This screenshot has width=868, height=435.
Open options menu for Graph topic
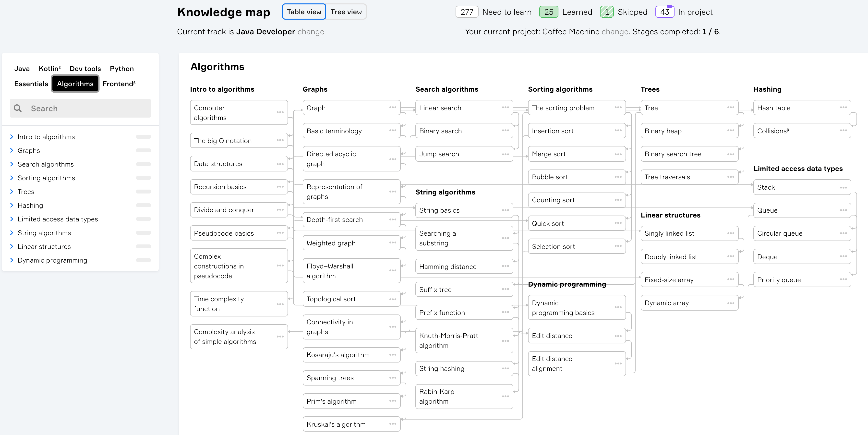[x=393, y=108]
